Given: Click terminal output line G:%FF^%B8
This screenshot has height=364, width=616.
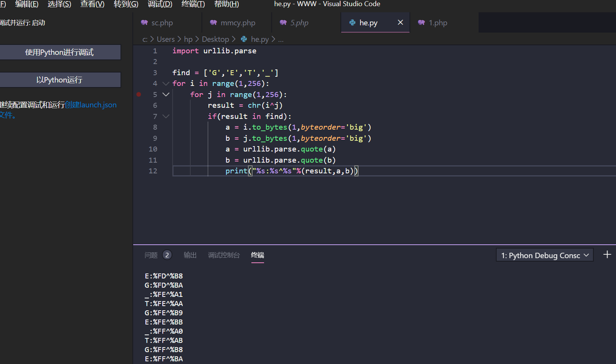Looking at the screenshot, I should [164, 349].
